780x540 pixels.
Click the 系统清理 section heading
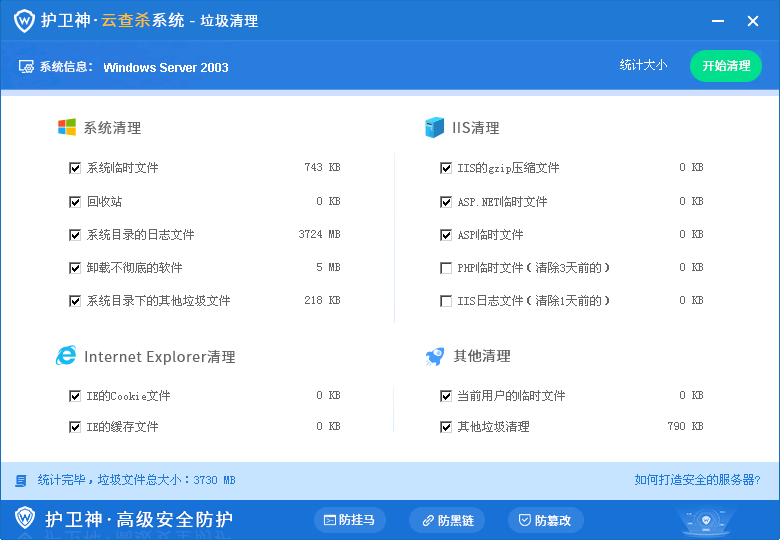[112, 128]
